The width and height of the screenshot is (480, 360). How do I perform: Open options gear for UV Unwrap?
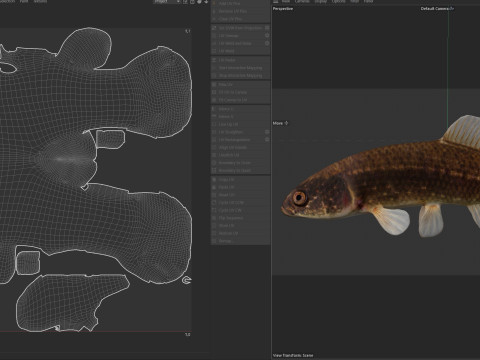[x=267, y=36]
